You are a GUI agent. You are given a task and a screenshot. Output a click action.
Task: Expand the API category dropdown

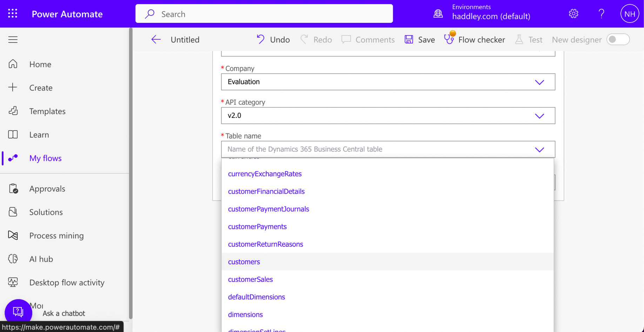[x=539, y=116]
